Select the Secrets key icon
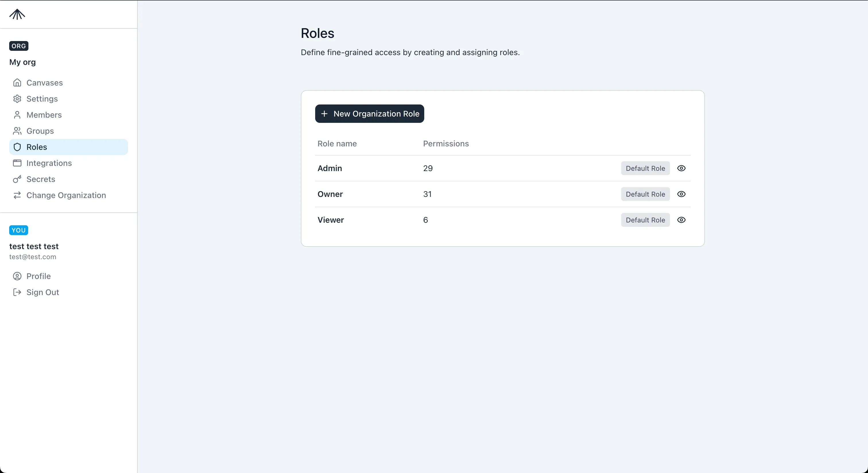Screen dimensions: 868x473 17,179
